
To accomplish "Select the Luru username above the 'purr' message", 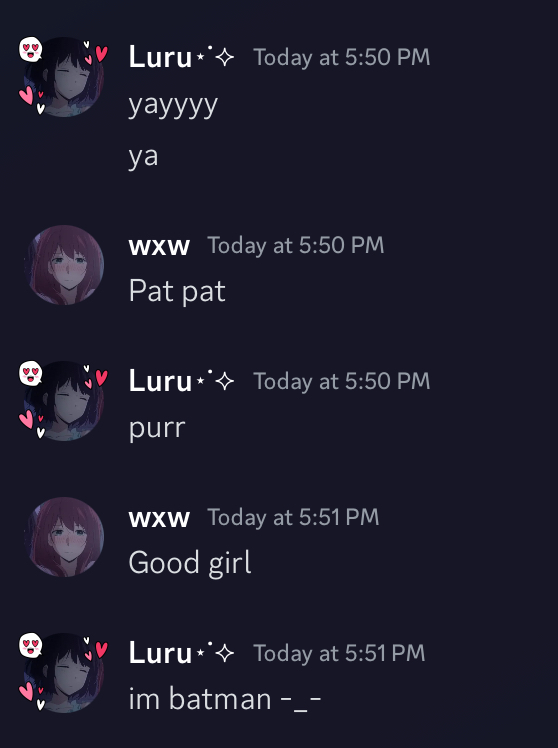I will [x=182, y=381].
